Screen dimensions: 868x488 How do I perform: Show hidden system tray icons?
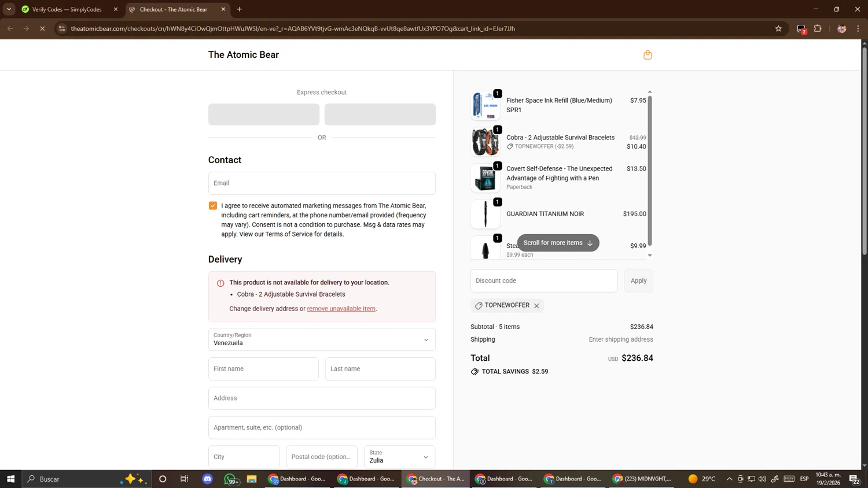[730, 479]
